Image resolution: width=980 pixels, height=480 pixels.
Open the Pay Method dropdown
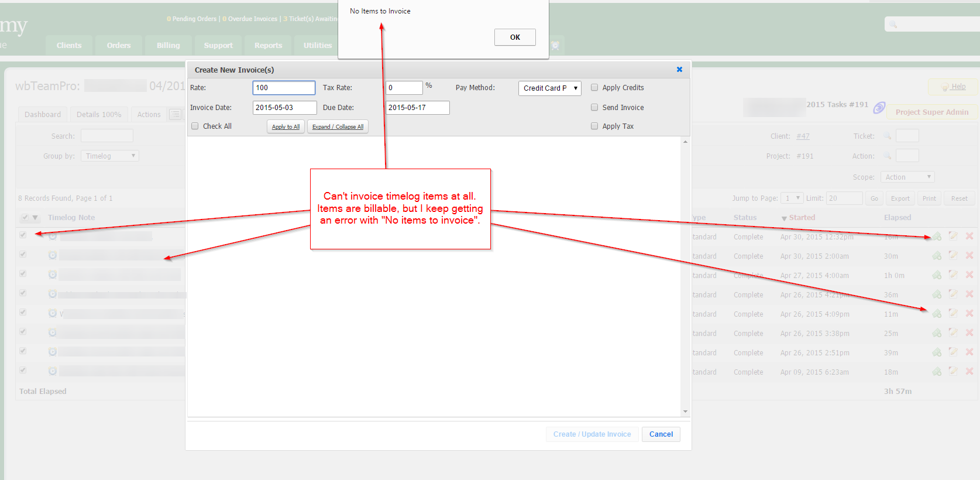click(x=549, y=88)
